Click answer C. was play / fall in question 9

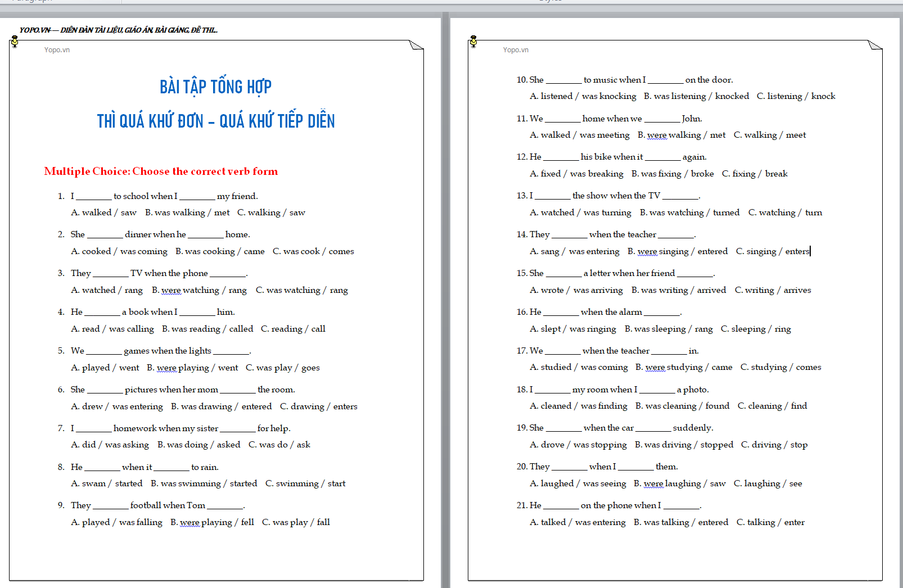(x=296, y=522)
